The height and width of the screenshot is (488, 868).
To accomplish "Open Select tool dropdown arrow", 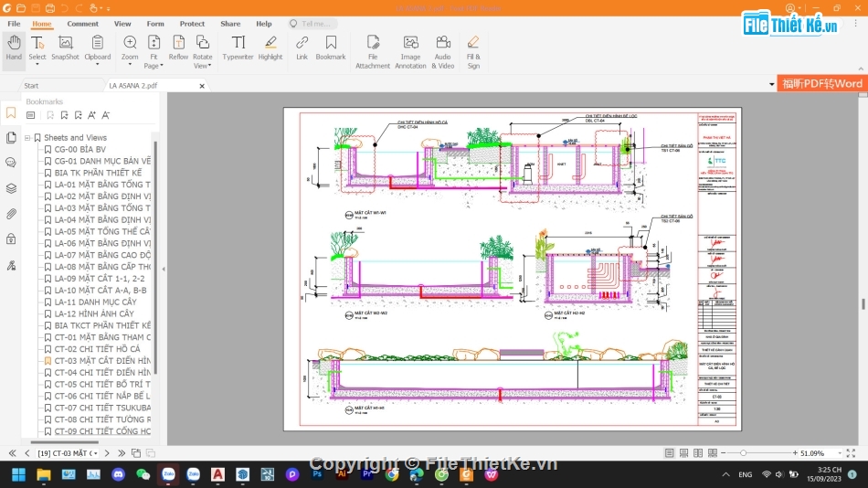I will click(37, 65).
